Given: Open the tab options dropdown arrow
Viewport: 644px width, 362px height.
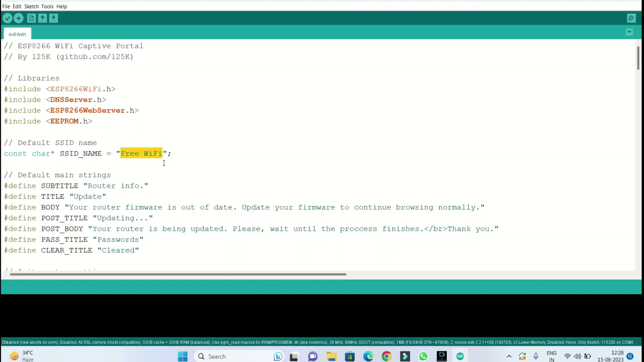Looking at the screenshot, I should pos(630,32).
